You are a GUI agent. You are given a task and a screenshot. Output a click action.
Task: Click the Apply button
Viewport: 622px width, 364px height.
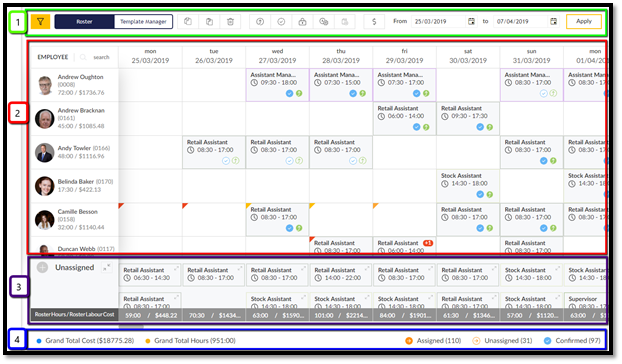tap(584, 21)
